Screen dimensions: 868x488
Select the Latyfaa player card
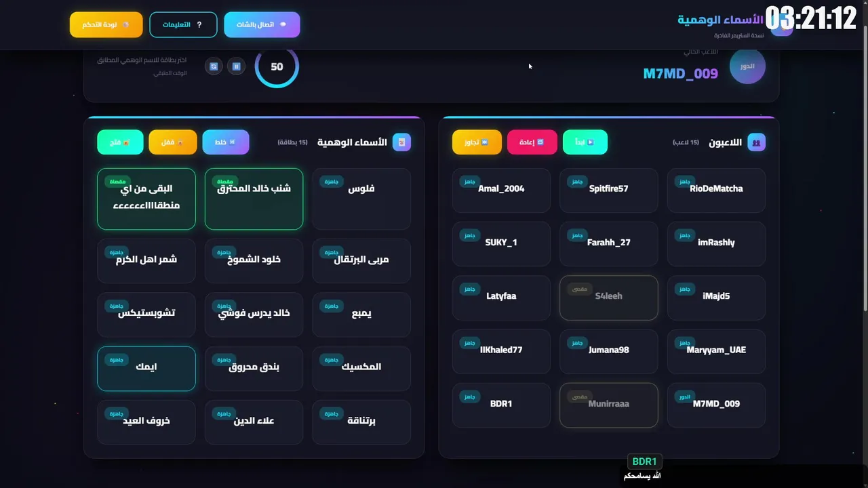pos(501,298)
